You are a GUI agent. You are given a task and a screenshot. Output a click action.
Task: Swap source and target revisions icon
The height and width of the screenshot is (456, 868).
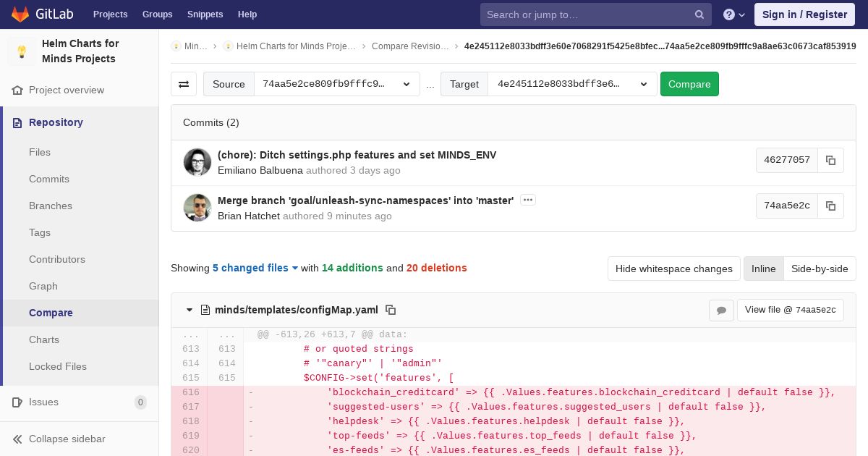[x=184, y=84]
